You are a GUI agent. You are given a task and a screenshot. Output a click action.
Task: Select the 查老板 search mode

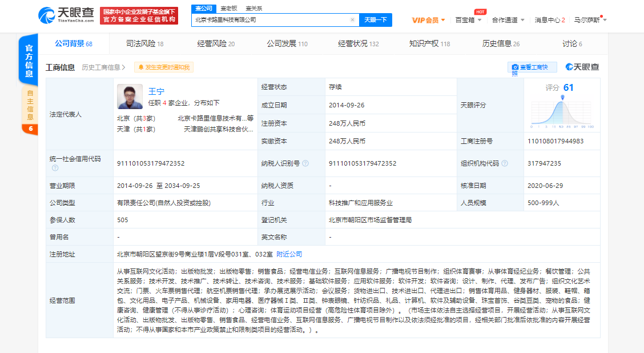[228, 9]
